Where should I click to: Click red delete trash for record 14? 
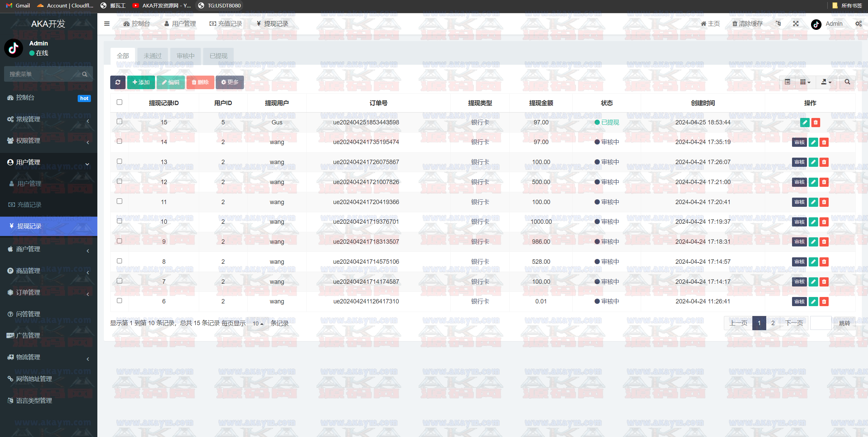coord(824,142)
